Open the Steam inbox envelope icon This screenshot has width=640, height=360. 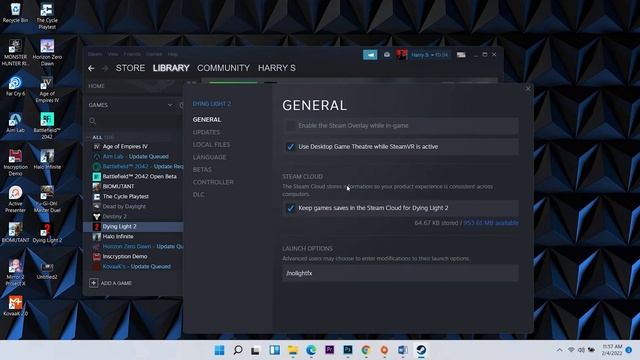(x=387, y=55)
